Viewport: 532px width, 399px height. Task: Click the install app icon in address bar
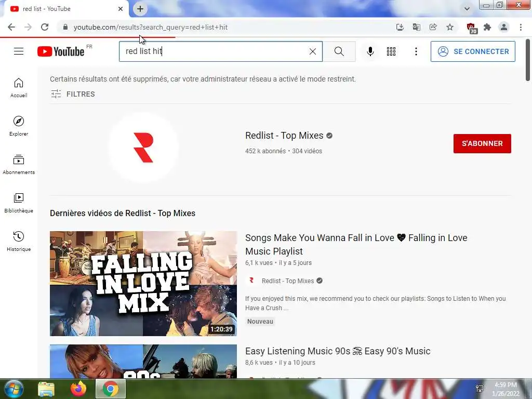tap(400, 27)
